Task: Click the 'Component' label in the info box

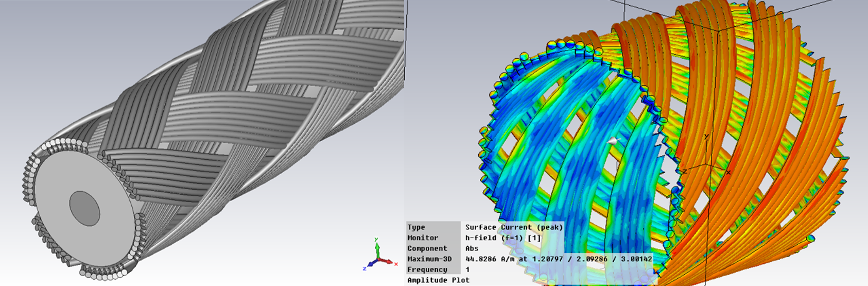Action: pos(427,248)
